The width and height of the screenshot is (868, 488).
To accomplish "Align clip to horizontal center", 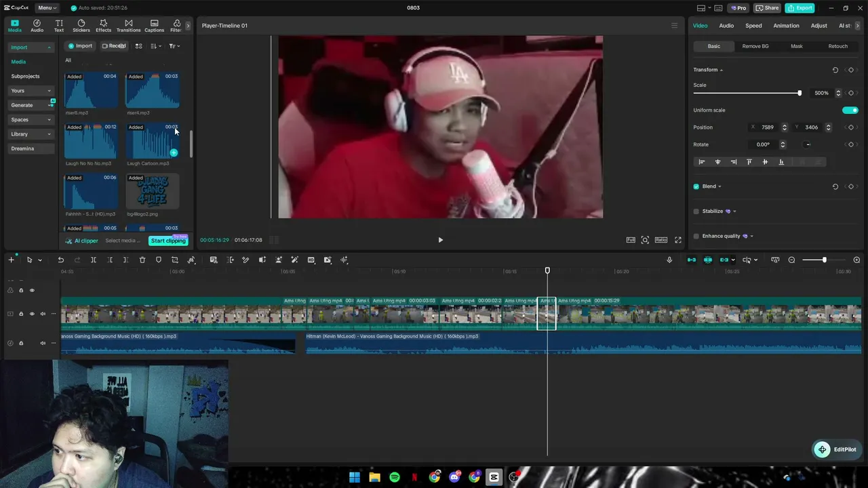I will [717, 162].
